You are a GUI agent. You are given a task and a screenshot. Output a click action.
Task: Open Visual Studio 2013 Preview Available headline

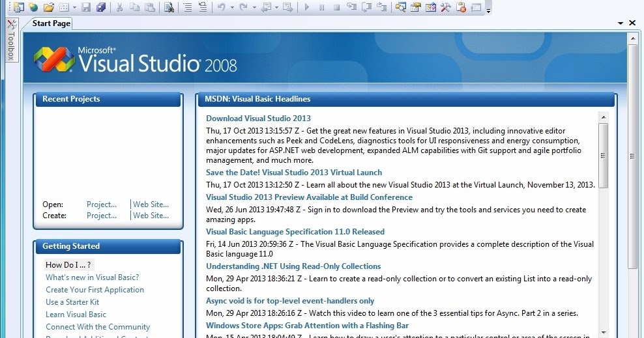pyautogui.click(x=309, y=197)
